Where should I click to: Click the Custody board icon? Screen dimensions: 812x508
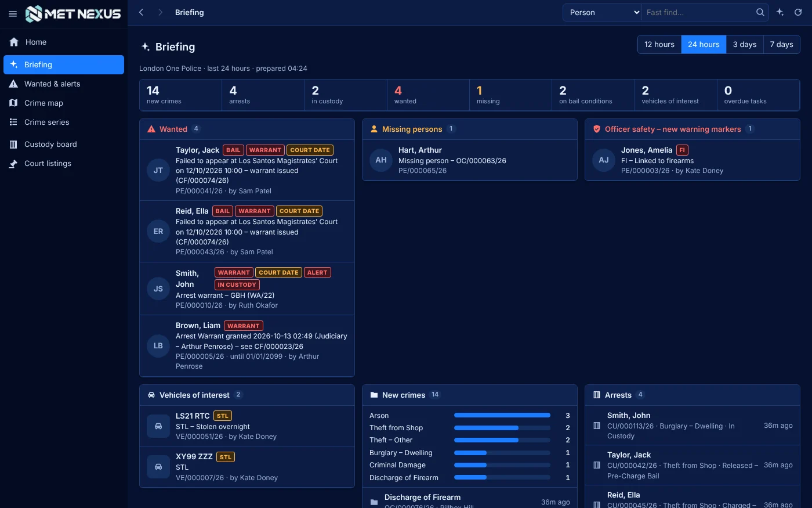coord(13,144)
